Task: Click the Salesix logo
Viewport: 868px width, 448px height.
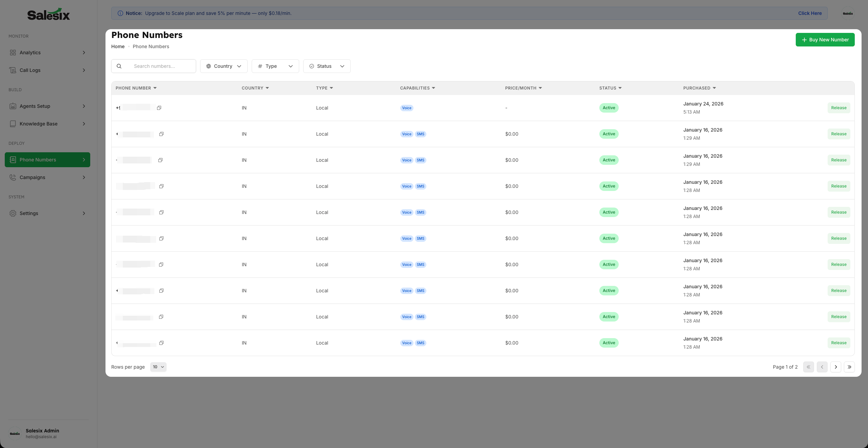Action: click(x=48, y=14)
